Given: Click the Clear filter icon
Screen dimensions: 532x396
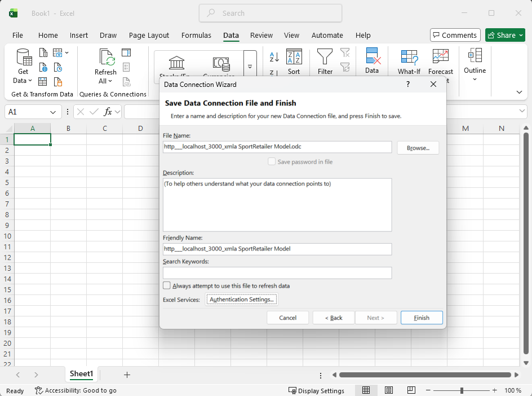Looking at the screenshot, I should [345, 52].
